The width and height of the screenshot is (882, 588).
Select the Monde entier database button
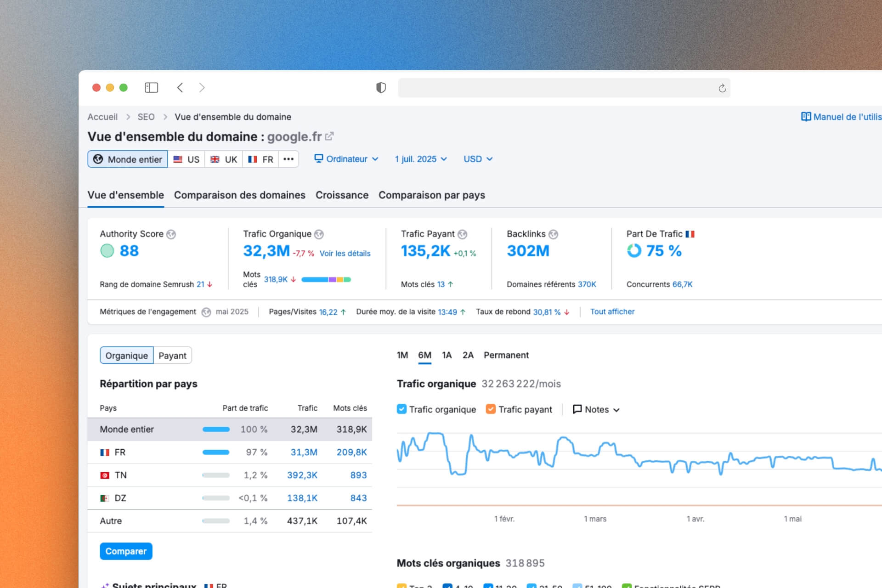tap(128, 159)
